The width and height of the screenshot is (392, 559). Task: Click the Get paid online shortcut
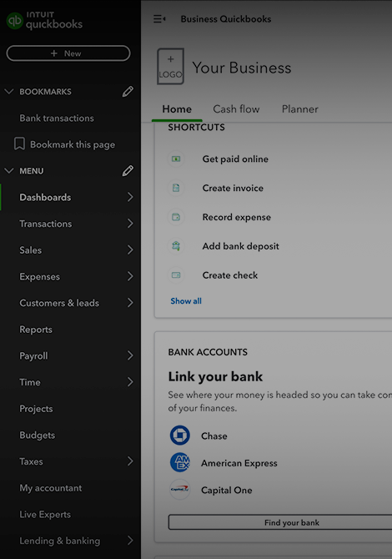coord(235,159)
